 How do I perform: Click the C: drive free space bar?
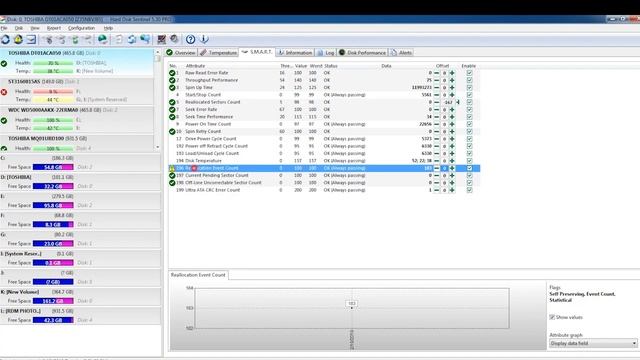pos(53,167)
